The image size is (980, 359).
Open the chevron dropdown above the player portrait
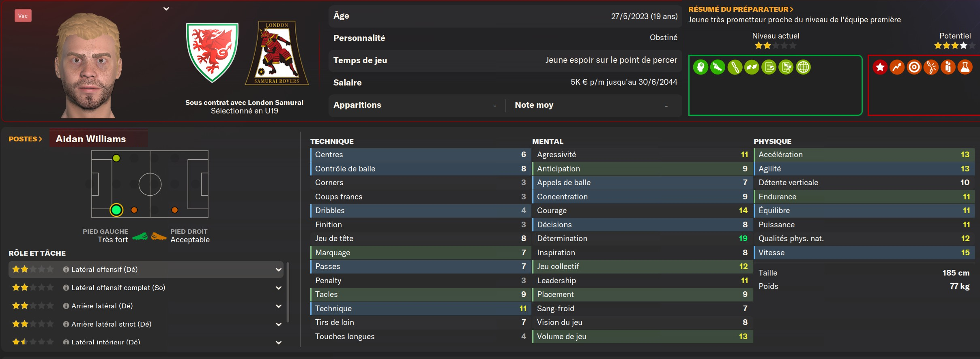[166, 9]
